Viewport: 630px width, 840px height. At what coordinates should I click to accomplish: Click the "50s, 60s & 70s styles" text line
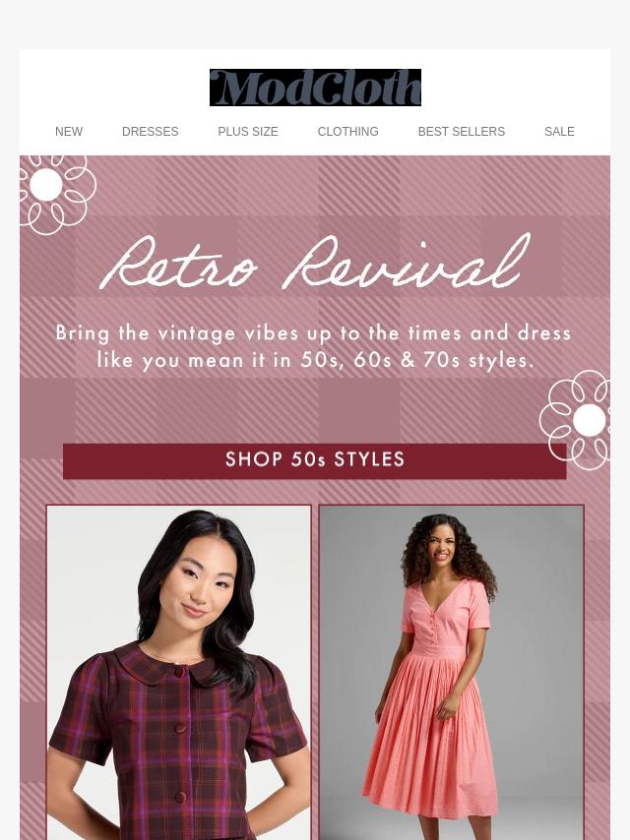417,360
